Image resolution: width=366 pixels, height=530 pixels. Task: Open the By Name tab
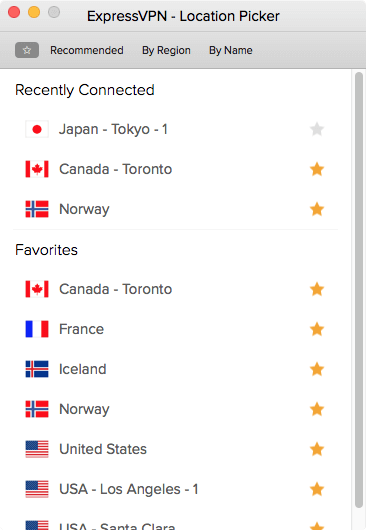tap(231, 50)
